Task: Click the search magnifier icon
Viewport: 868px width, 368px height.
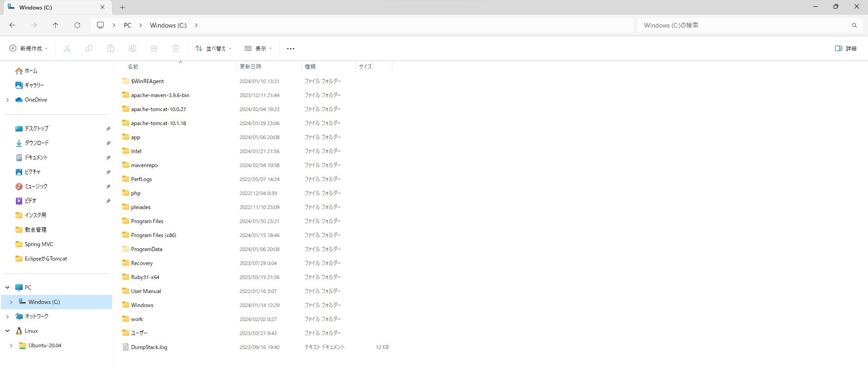Action: click(854, 25)
